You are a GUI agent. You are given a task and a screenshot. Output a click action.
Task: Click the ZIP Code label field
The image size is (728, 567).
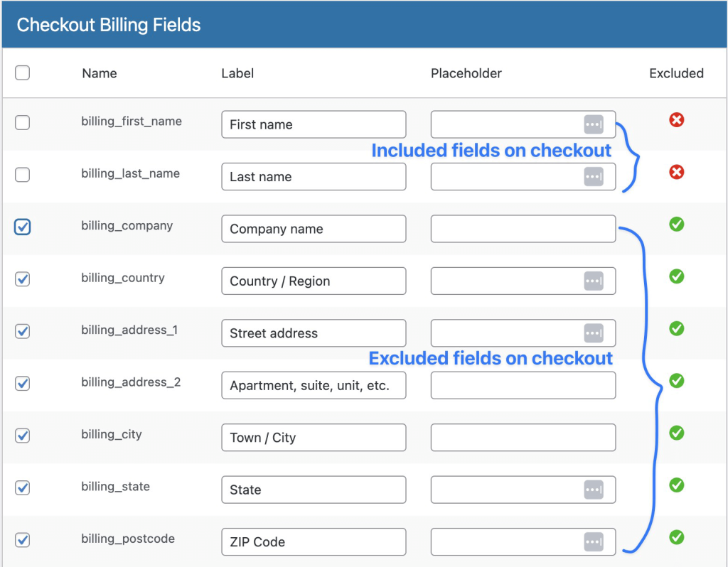click(314, 542)
